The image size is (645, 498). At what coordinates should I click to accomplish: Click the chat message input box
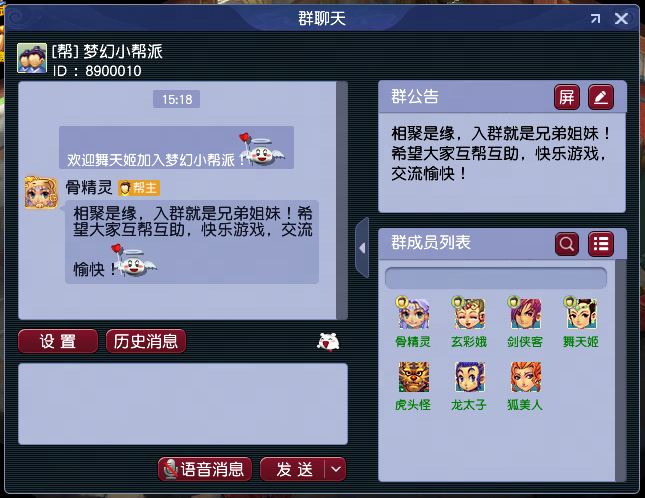[183, 403]
